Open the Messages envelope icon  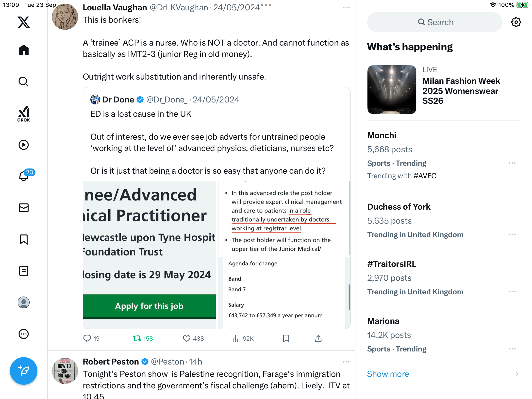(24, 208)
